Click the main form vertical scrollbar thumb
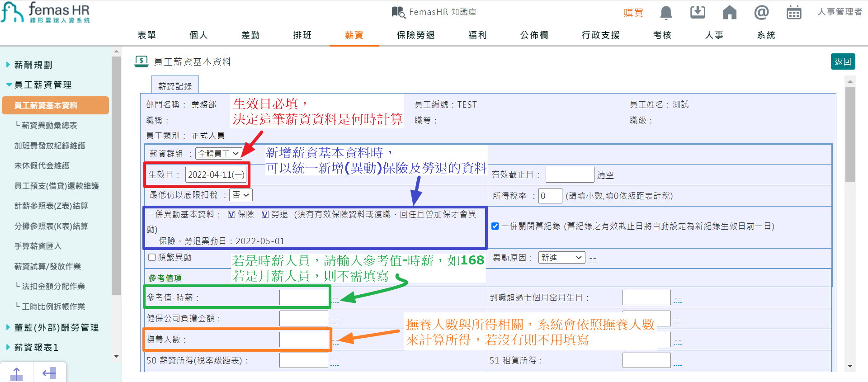This screenshot has height=382, width=868. [850, 134]
